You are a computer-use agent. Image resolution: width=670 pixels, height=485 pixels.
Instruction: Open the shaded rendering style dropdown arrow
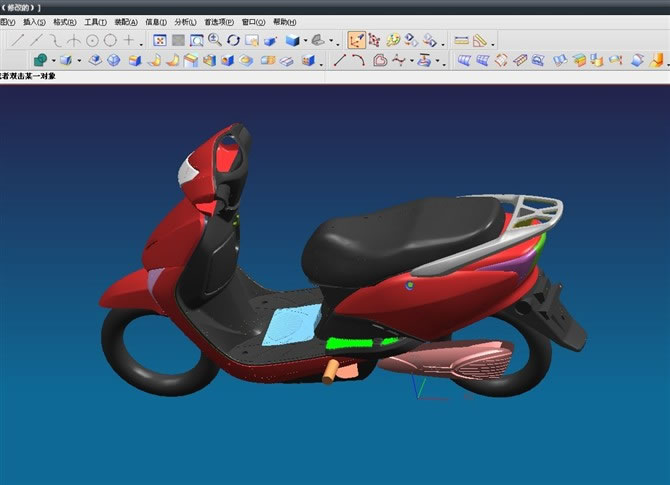[x=305, y=42]
